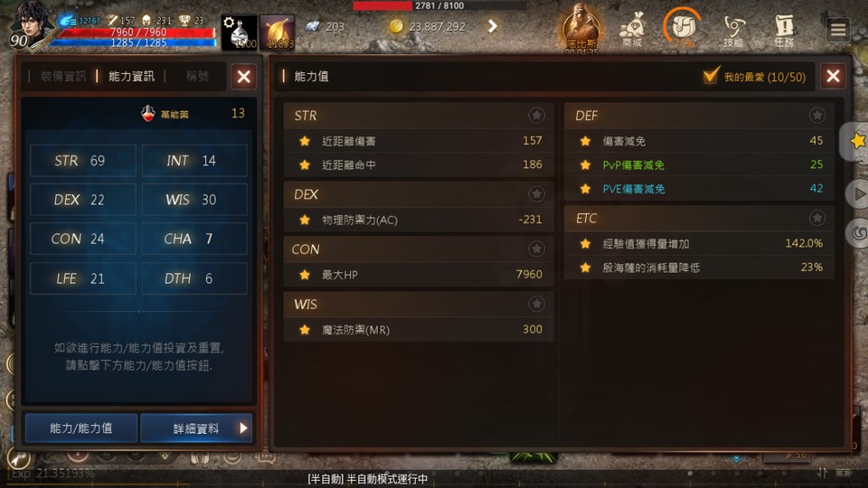Click the inventory bag icon
This screenshot has width=868, height=488.
point(682,29)
